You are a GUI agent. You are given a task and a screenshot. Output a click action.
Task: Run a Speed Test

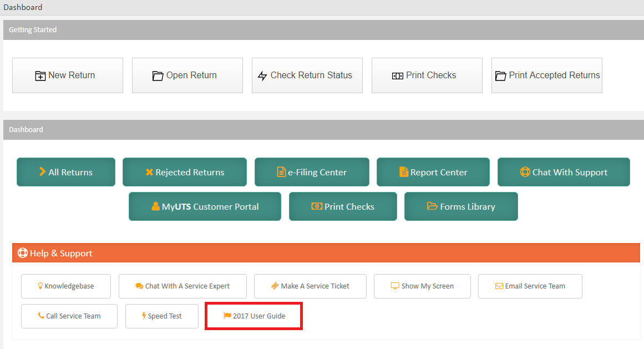161,315
